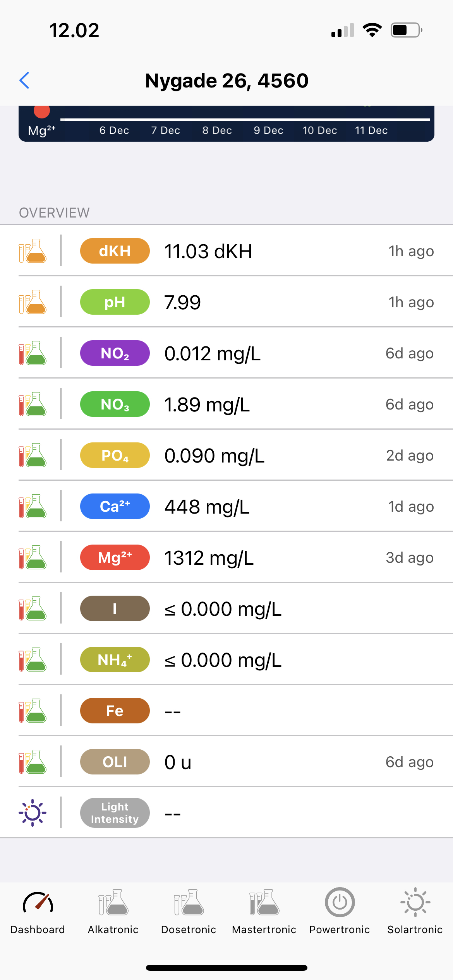This screenshot has width=453, height=980.
Task: Tap the Powertronic power icon
Action: pyautogui.click(x=340, y=903)
